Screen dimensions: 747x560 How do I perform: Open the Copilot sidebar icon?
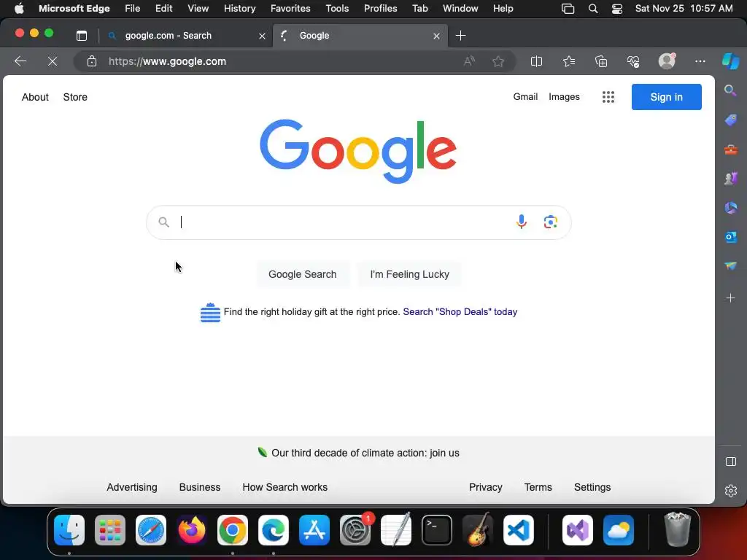point(730,61)
